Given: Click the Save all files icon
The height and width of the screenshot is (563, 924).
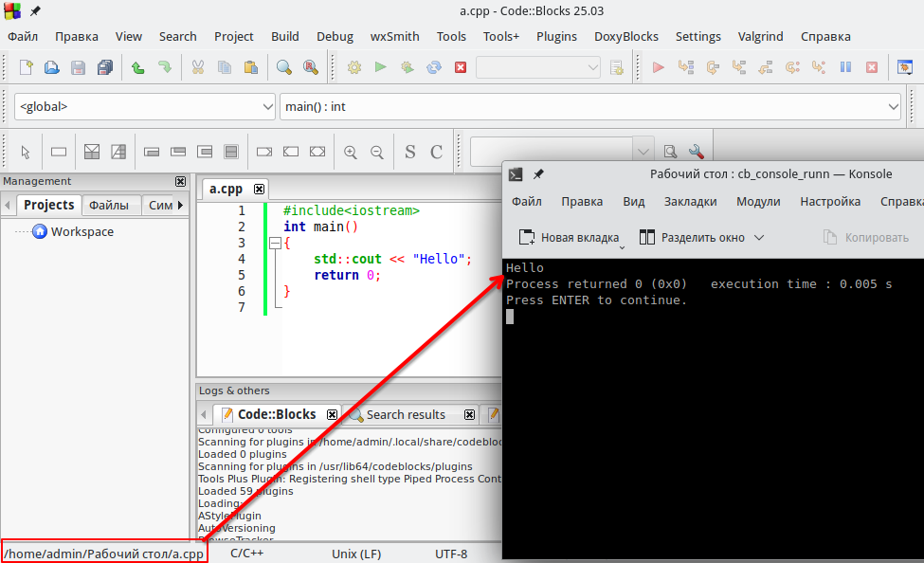Looking at the screenshot, I should tap(104, 67).
